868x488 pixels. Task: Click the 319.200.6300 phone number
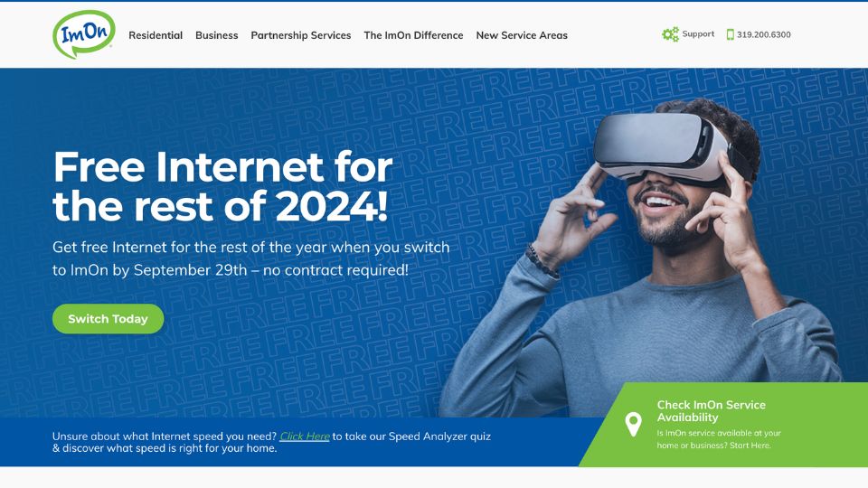pos(763,34)
